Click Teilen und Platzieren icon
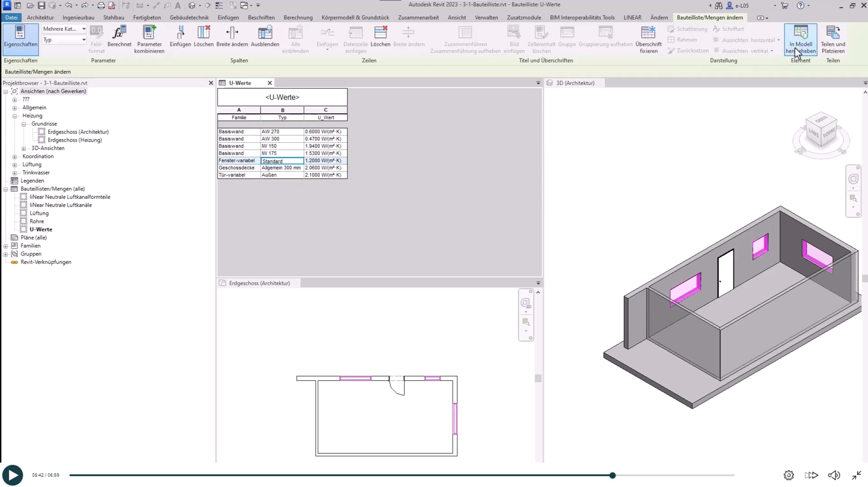This screenshot has height=487, width=868. (832, 39)
